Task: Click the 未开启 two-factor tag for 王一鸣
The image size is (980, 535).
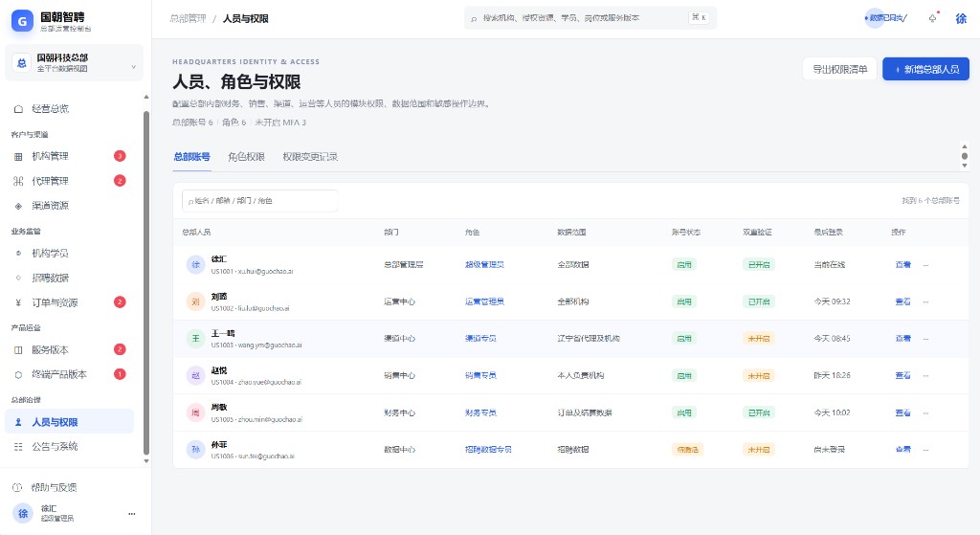Action: coord(759,339)
